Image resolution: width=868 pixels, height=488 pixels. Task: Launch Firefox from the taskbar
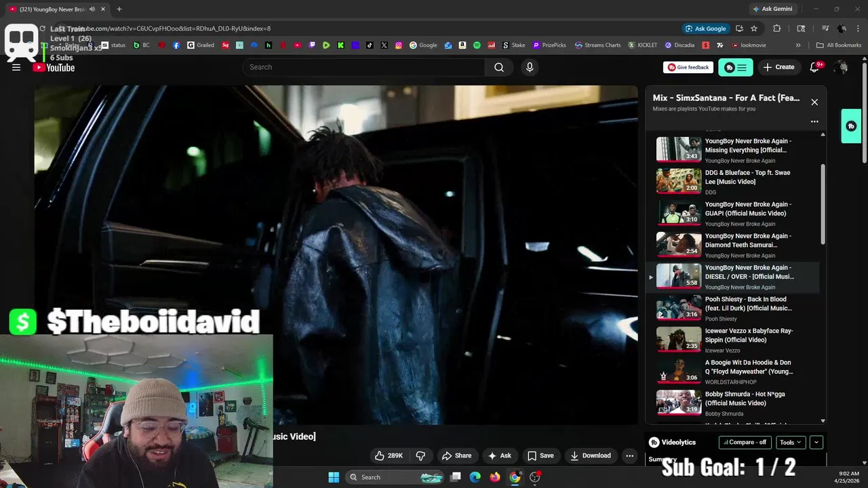point(495,477)
